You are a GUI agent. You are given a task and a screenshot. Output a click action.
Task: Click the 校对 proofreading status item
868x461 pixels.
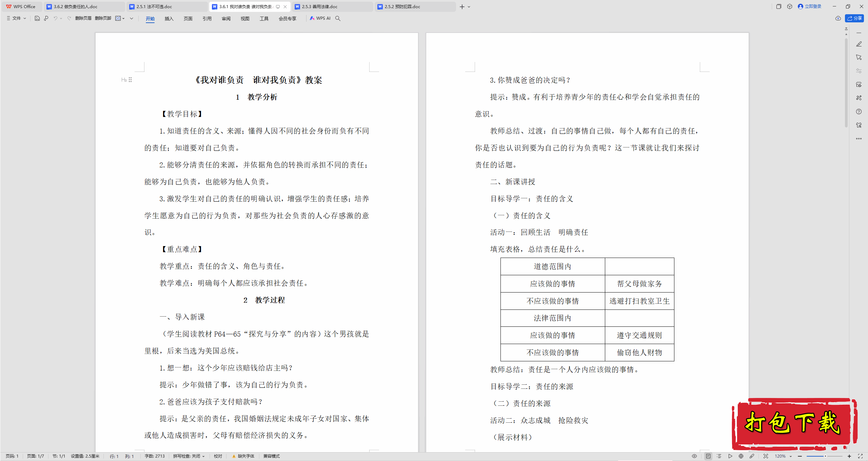(218, 456)
